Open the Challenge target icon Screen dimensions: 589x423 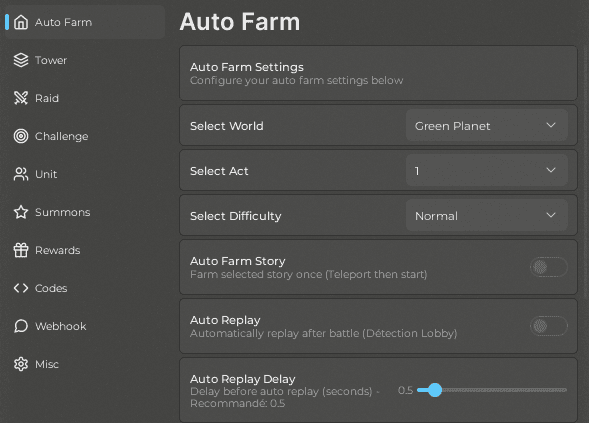click(x=21, y=136)
